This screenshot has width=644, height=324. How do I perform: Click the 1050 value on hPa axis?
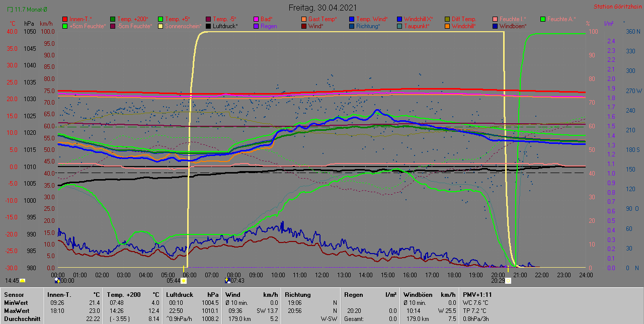(x=30, y=31)
